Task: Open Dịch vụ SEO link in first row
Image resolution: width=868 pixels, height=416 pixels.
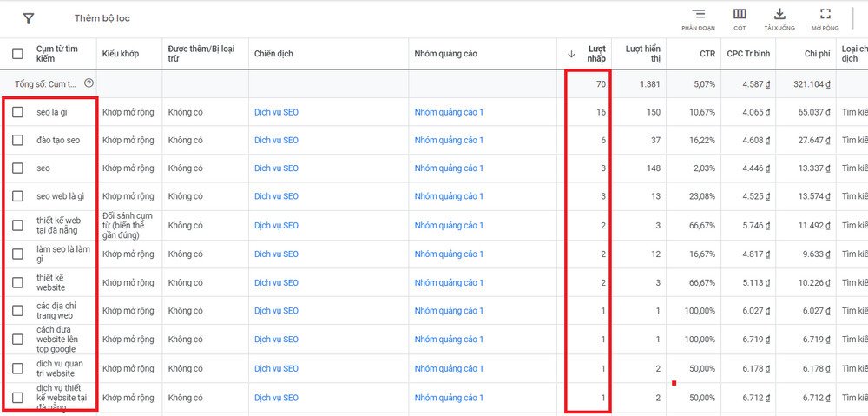Action: (276, 112)
